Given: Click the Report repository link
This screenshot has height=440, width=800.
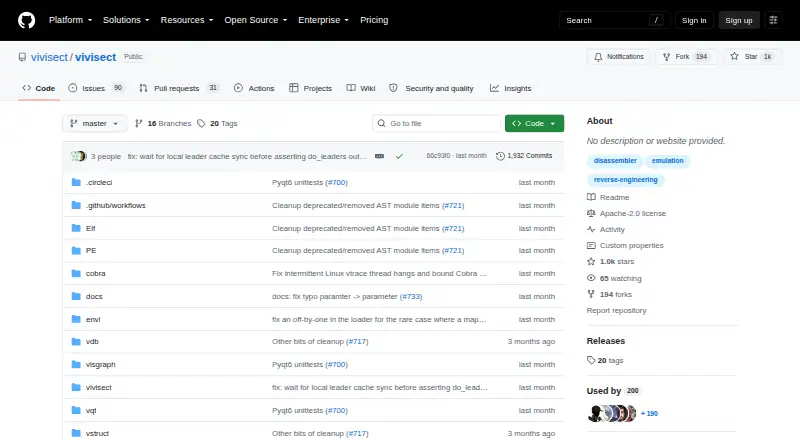Looking at the screenshot, I should pyautogui.click(x=616, y=310).
